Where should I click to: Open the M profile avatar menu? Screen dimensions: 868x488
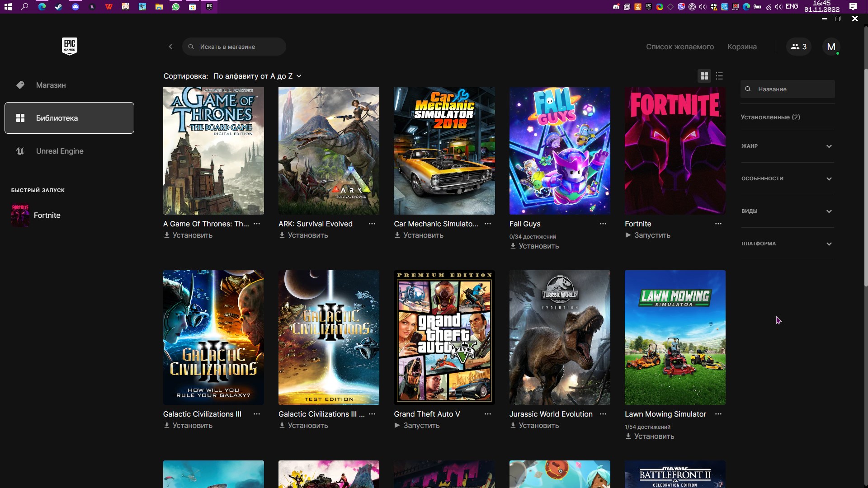831,47
